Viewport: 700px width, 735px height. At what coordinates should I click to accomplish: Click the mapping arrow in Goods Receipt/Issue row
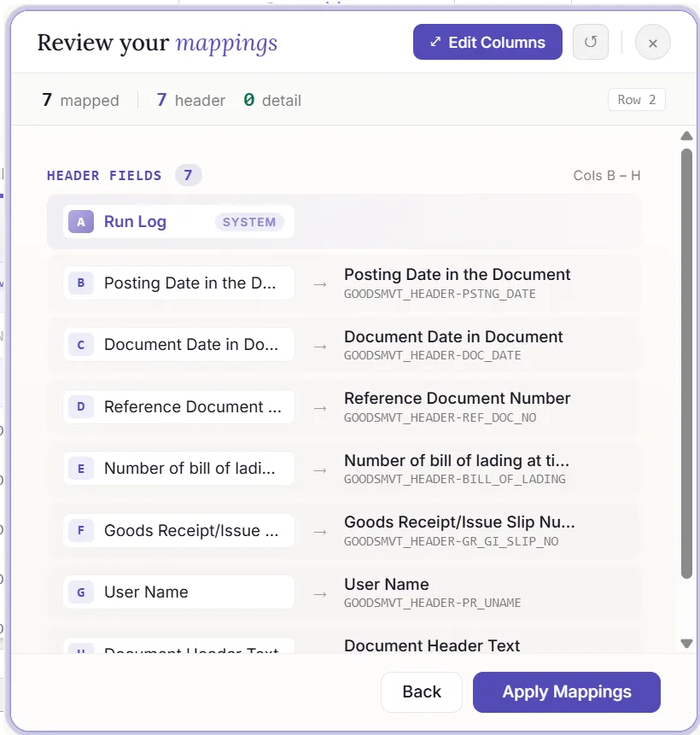pyautogui.click(x=320, y=532)
